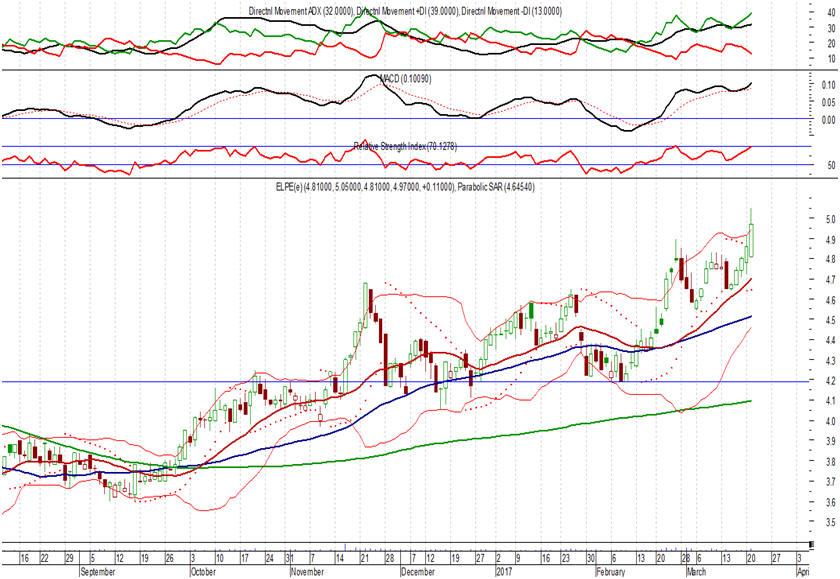Select the September month label
Viewport: 840px width, 579px height.
click(x=98, y=572)
